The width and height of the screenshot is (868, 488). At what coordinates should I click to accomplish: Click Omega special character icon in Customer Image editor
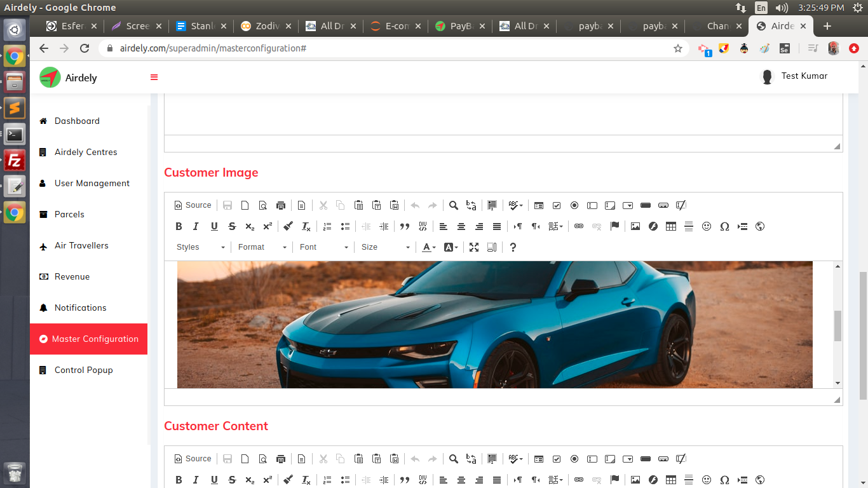(724, 226)
